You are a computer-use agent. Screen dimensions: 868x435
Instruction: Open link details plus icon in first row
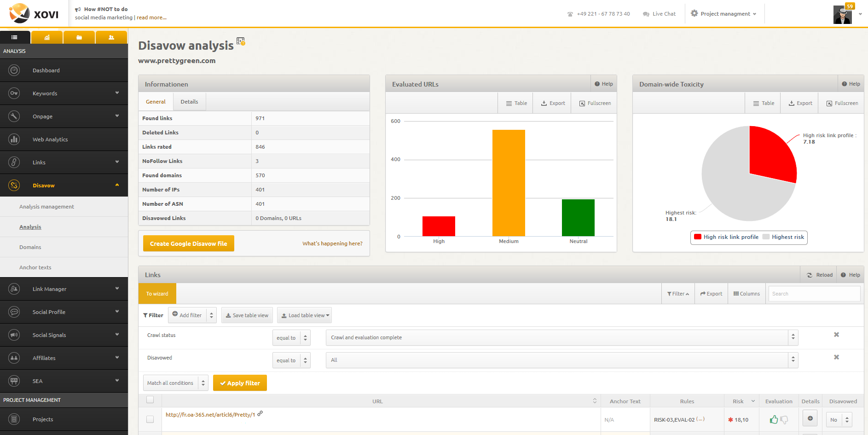coord(810,418)
